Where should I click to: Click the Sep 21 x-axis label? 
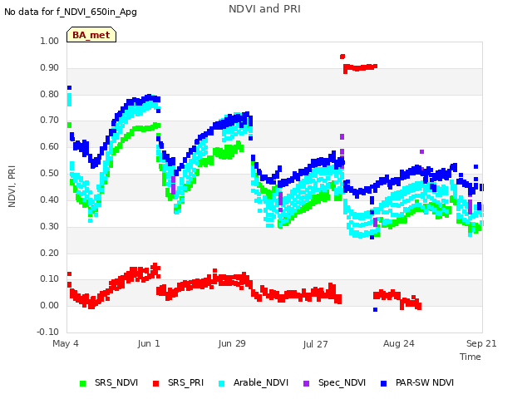click(x=481, y=343)
